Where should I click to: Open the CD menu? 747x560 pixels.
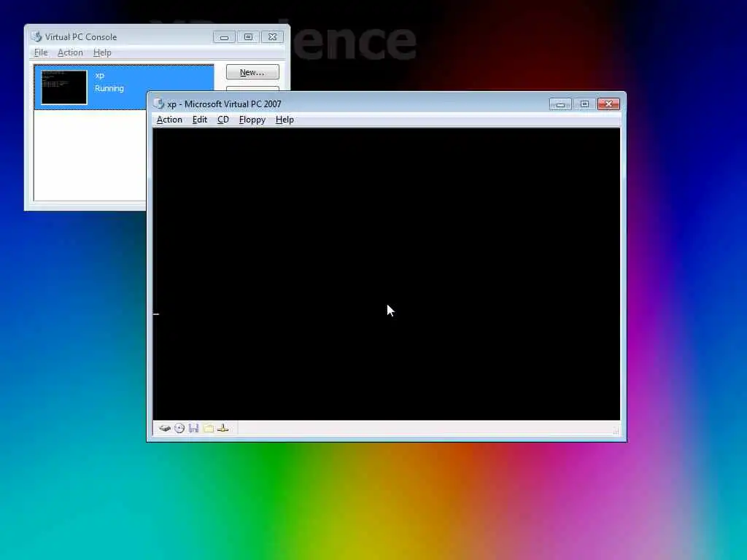(223, 120)
